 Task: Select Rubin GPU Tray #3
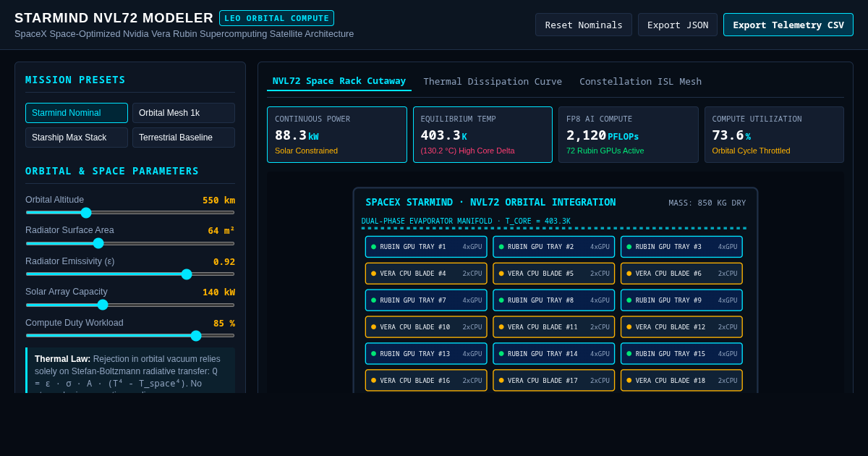point(681,247)
